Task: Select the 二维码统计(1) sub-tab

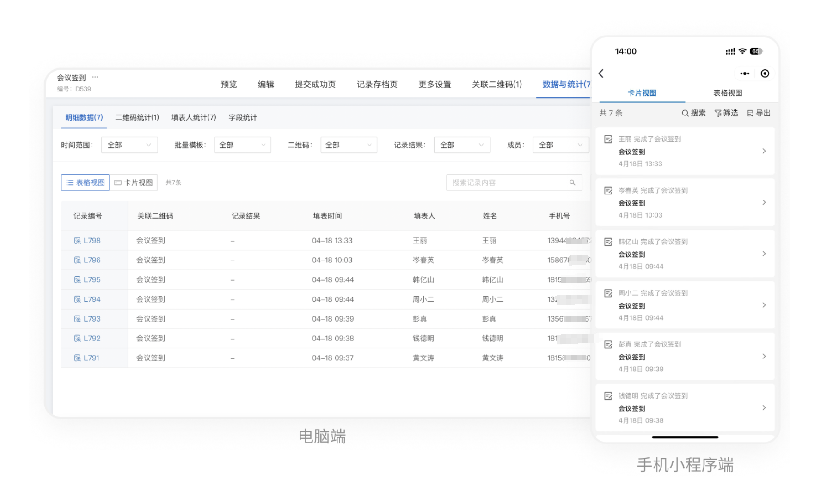Action: (x=137, y=117)
